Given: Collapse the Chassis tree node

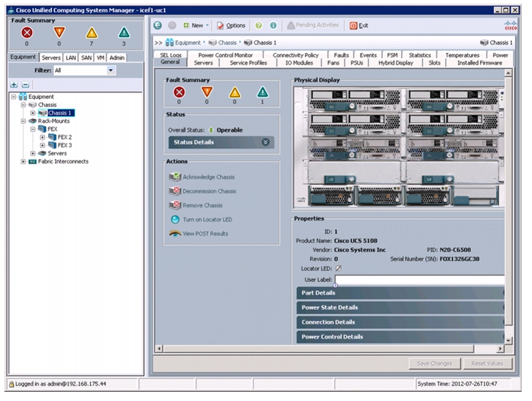Looking at the screenshot, I should [x=23, y=105].
